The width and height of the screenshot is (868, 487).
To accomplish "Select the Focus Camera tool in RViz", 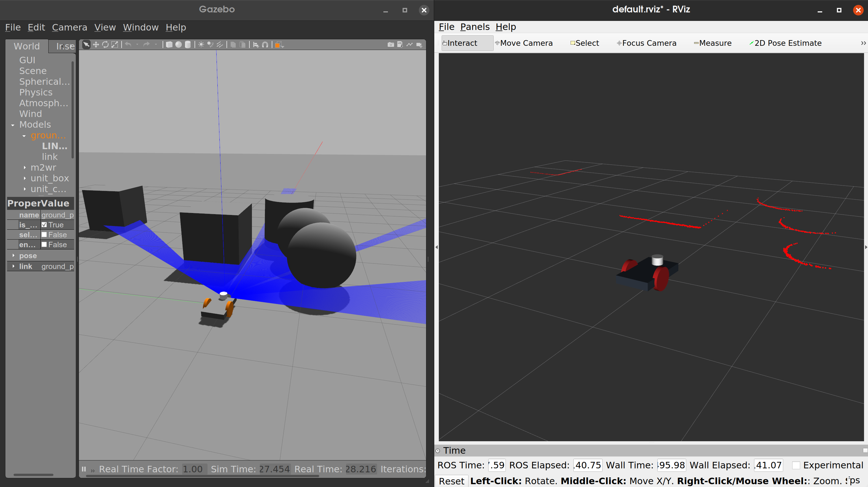I will [647, 43].
